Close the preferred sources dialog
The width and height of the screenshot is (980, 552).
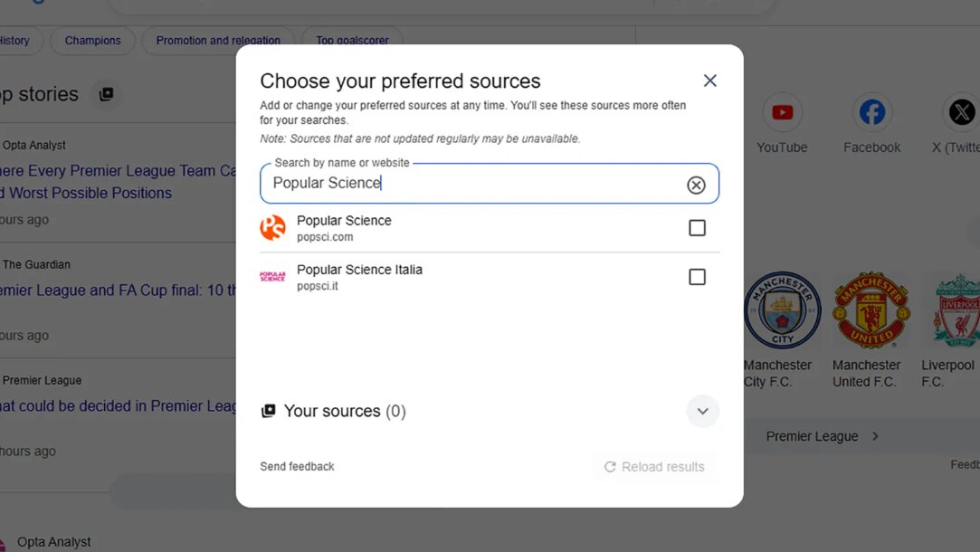tap(710, 81)
